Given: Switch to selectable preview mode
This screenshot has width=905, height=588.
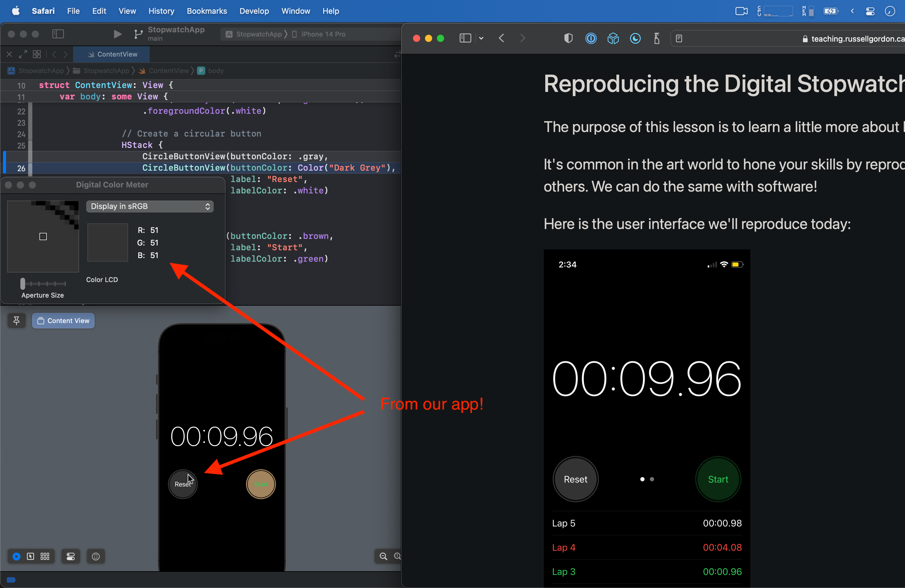Looking at the screenshot, I should pos(31,557).
